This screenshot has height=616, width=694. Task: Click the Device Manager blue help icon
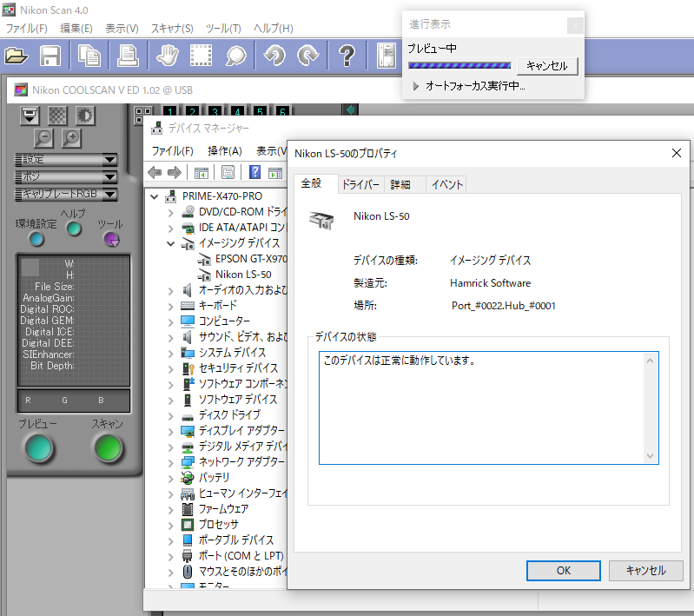pyautogui.click(x=255, y=172)
